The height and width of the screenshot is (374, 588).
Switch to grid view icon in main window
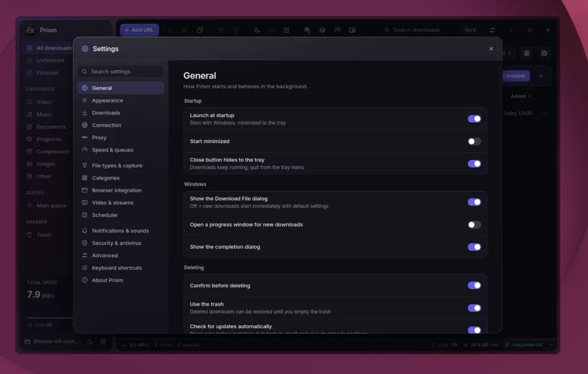pyautogui.click(x=527, y=53)
